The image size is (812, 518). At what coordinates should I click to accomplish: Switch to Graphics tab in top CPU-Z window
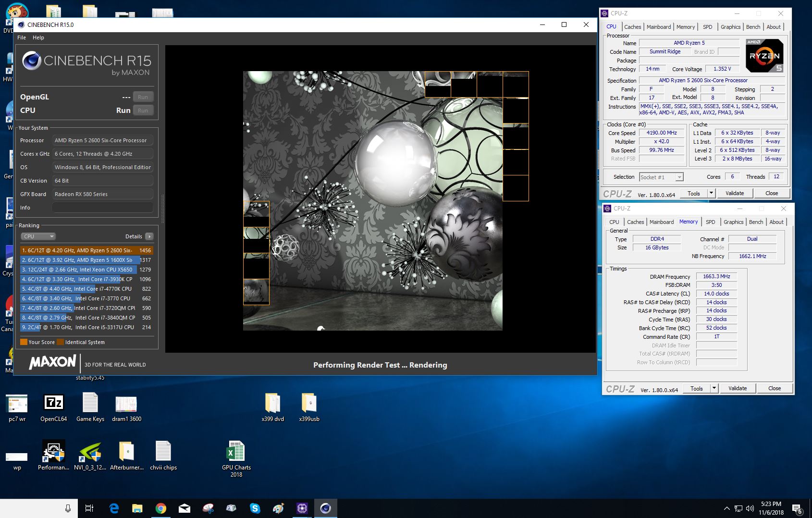click(x=730, y=27)
